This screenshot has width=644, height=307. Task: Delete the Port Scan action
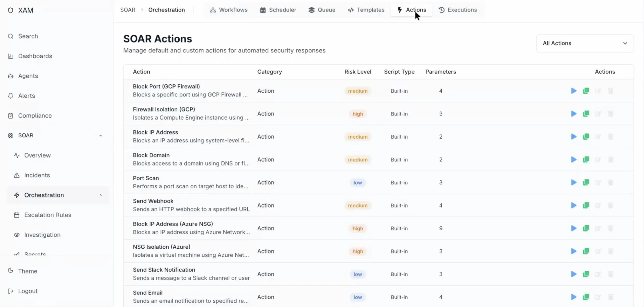pyautogui.click(x=611, y=182)
